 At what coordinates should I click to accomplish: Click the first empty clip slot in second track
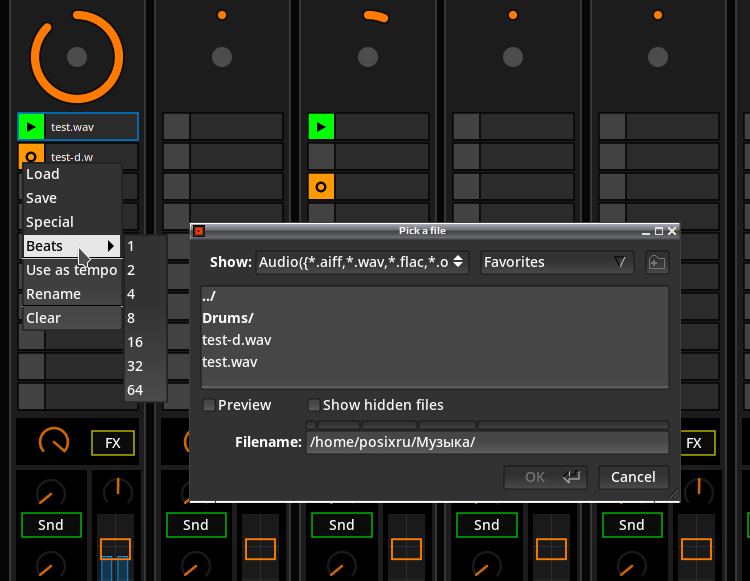point(223,127)
